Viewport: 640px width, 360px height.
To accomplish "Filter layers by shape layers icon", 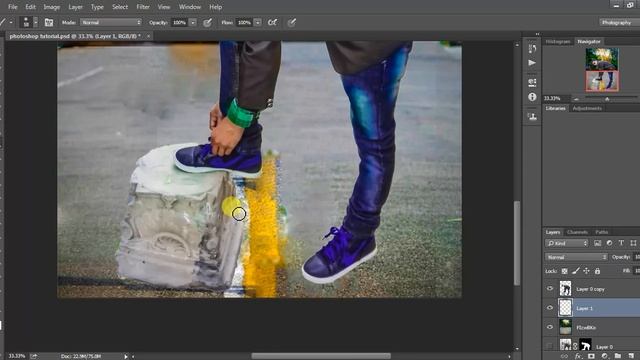I will [x=633, y=243].
